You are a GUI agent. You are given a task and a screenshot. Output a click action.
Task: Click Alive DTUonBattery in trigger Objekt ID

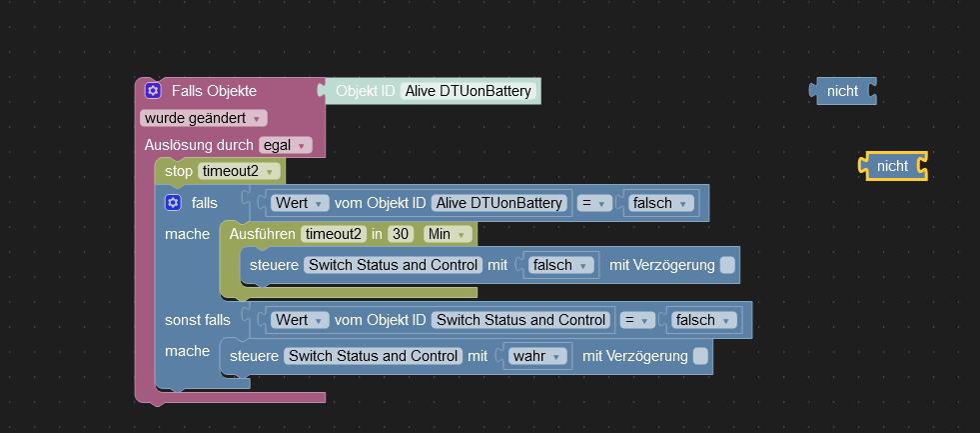pos(469,91)
